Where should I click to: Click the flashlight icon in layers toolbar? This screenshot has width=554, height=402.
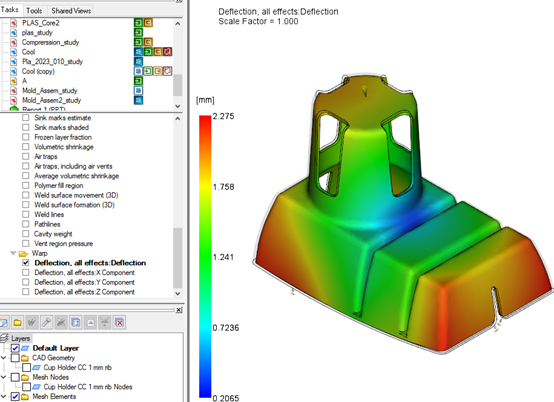46,322
